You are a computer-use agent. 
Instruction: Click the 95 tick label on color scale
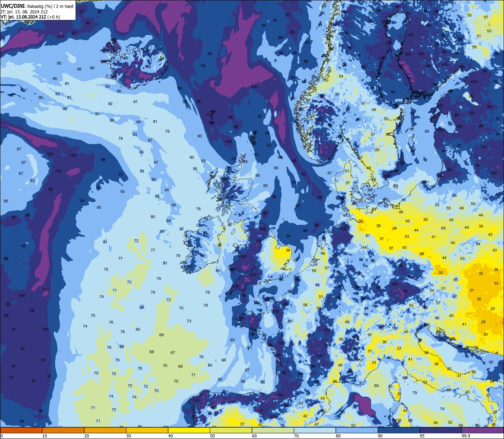[x=422, y=436]
